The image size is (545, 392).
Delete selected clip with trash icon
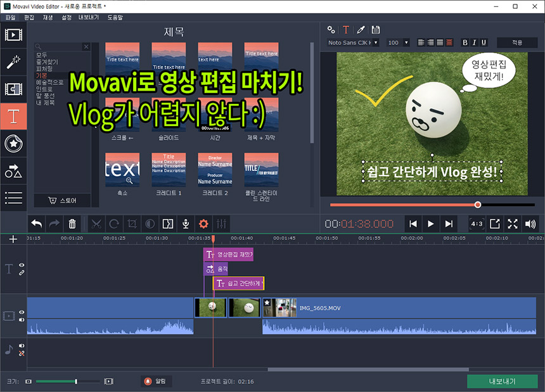click(x=72, y=224)
